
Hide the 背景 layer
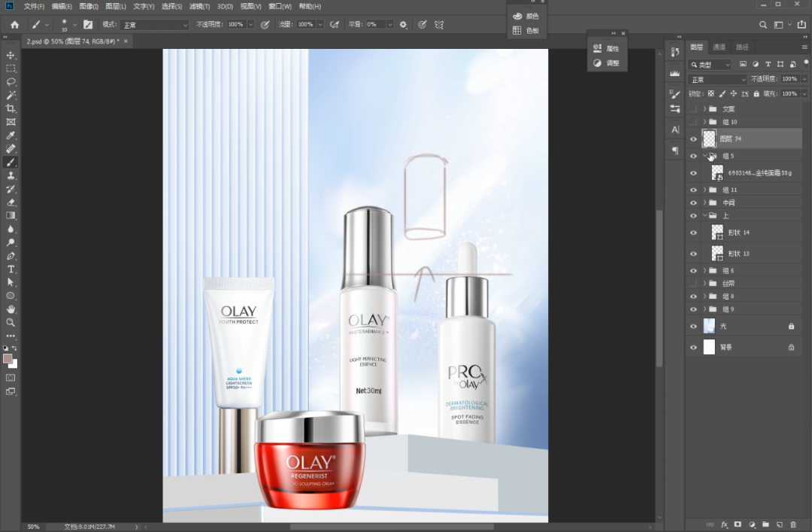click(693, 348)
